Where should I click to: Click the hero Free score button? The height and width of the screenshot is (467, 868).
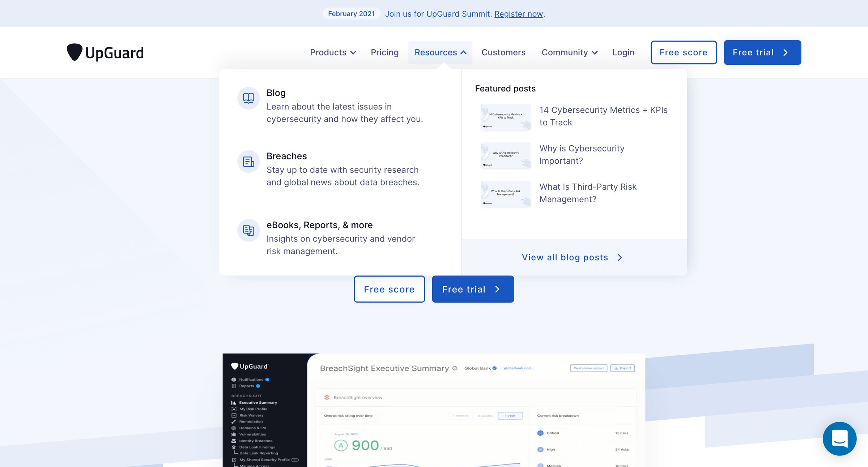(389, 289)
